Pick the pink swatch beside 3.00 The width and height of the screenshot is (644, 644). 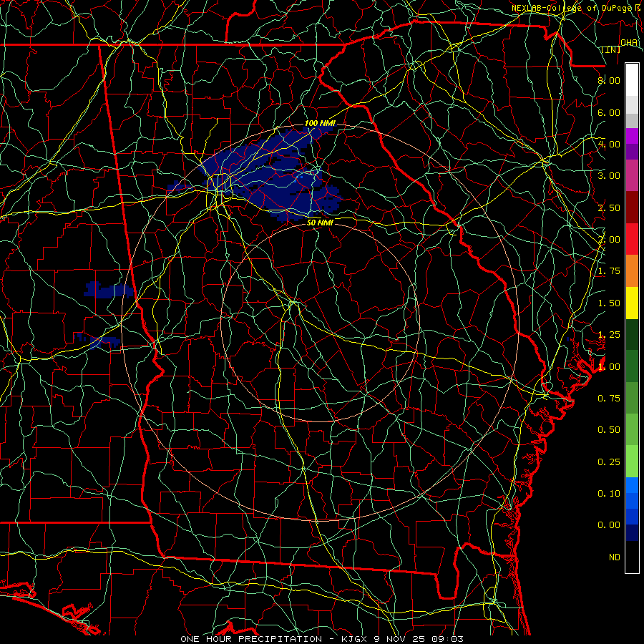tap(632, 175)
